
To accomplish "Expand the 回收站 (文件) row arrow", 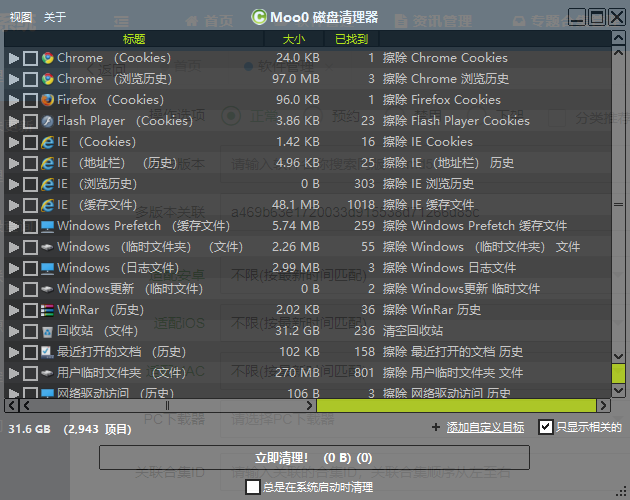I will click(14, 332).
